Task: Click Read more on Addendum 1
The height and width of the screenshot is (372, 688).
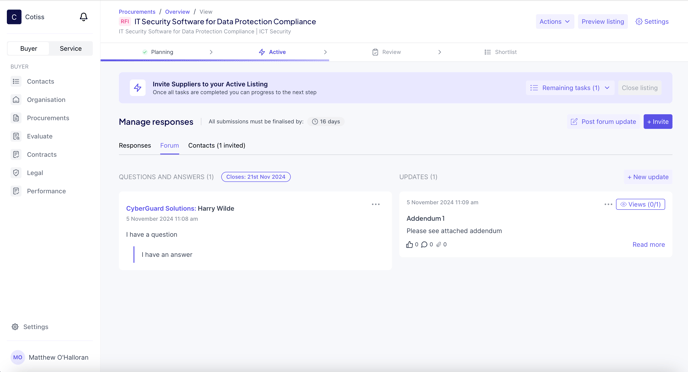Action: coord(649,245)
